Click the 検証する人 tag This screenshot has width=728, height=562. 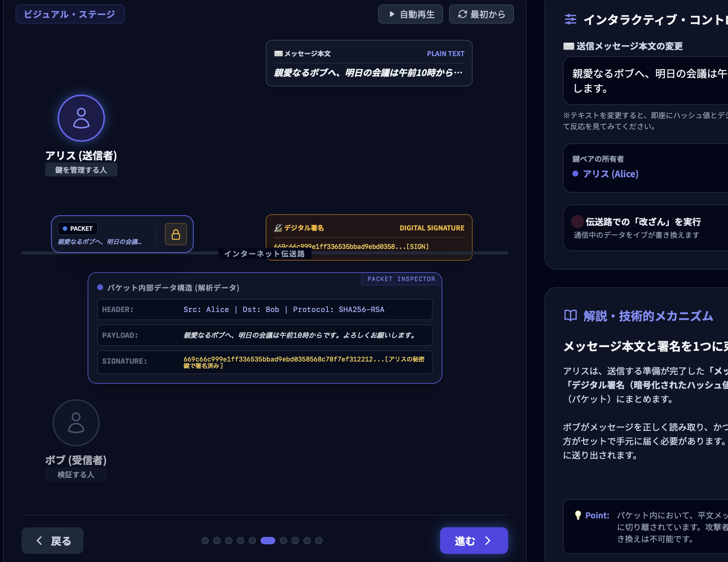coord(76,474)
